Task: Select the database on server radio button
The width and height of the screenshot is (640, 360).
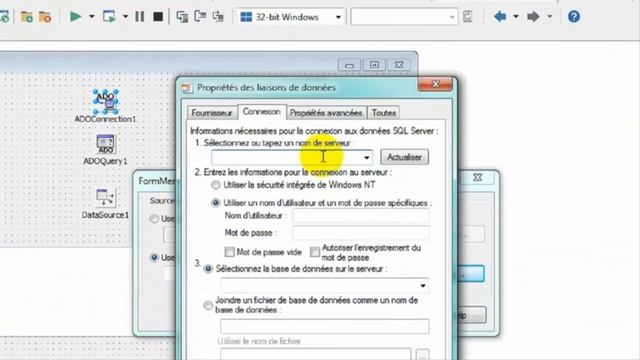Action: (208, 269)
